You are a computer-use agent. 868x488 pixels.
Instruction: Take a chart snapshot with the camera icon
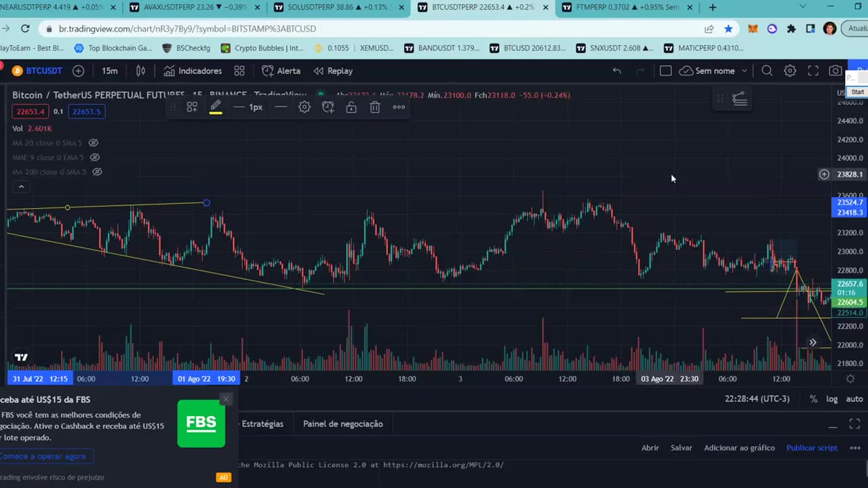pyautogui.click(x=835, y=70)
